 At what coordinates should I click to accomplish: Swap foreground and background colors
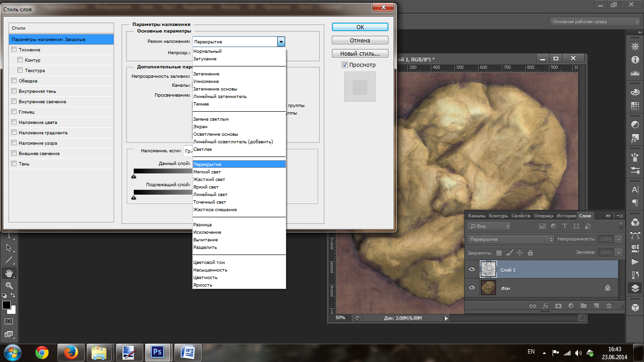pos(14,295)
